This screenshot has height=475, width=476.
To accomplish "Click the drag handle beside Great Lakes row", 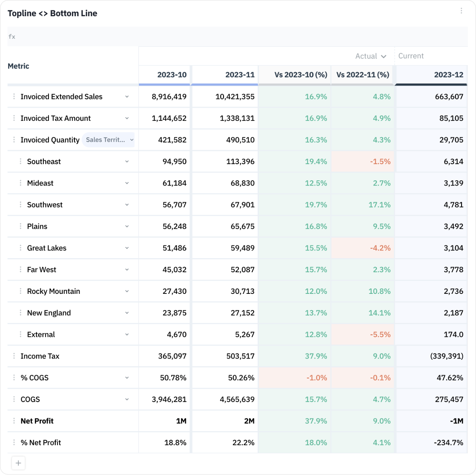I will [x=20, y=248].
